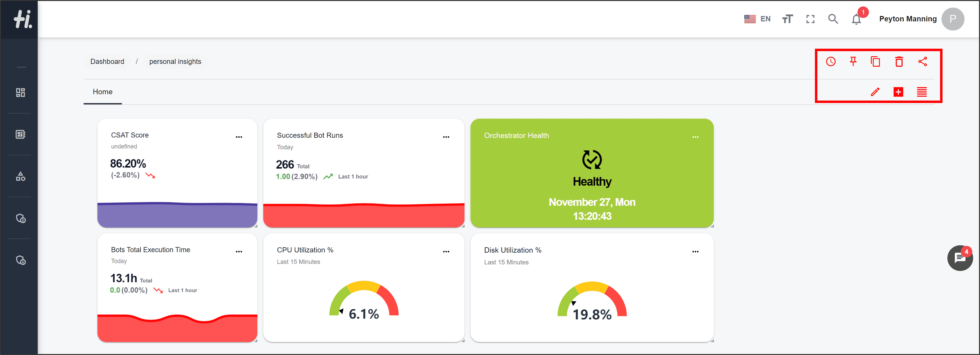Click the CSAT downward trend arrow icon

(150, 176)
